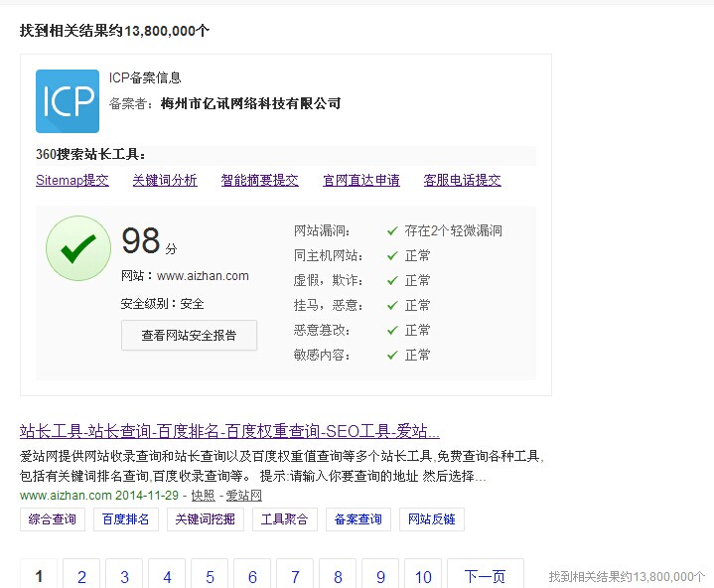The image size is (714, 588).
Task: Click the 爱站网 source link
Action: click(x=243, y=495)
